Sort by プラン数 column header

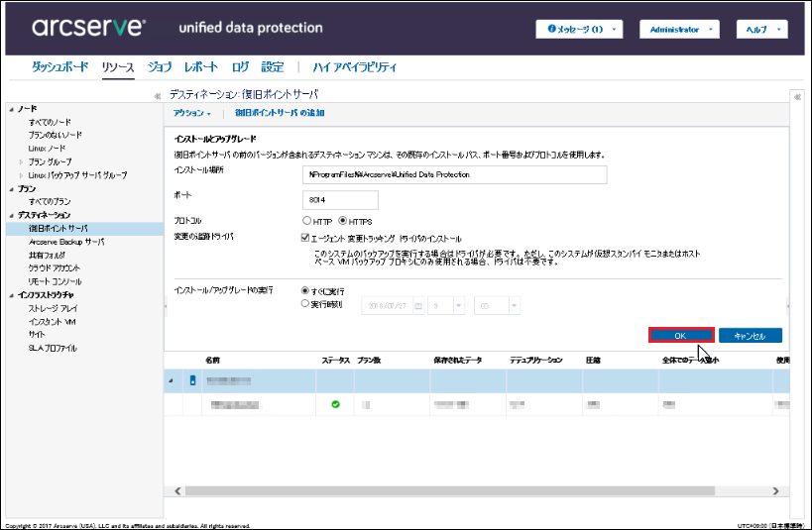point(369,361)
